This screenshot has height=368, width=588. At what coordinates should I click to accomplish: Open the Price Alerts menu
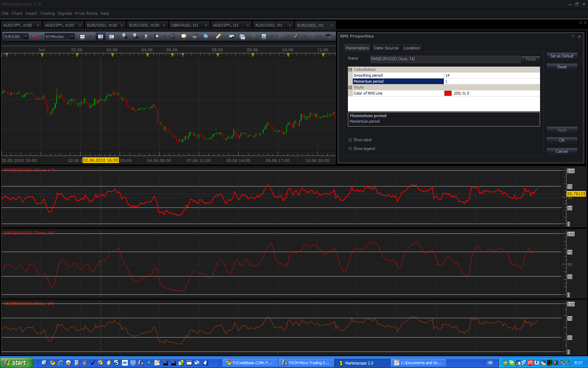coord(86,13)
